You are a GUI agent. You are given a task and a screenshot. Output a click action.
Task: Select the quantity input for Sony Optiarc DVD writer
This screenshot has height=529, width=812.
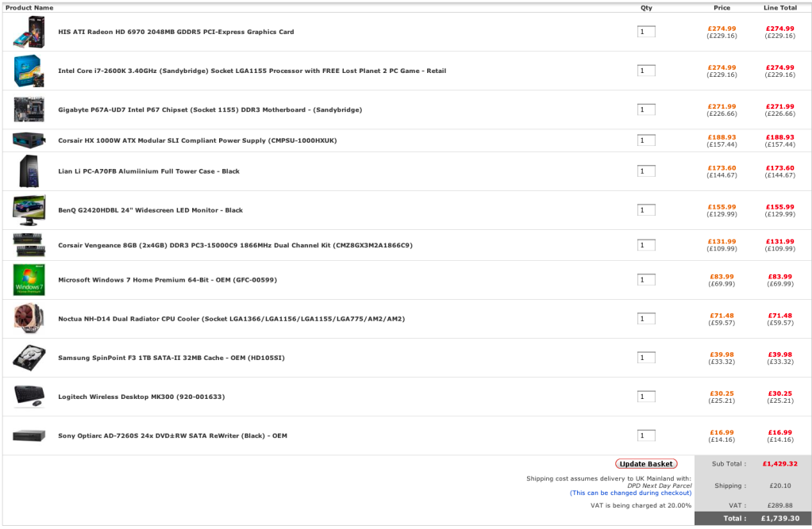pyautogui.click(x=646, y=435)
